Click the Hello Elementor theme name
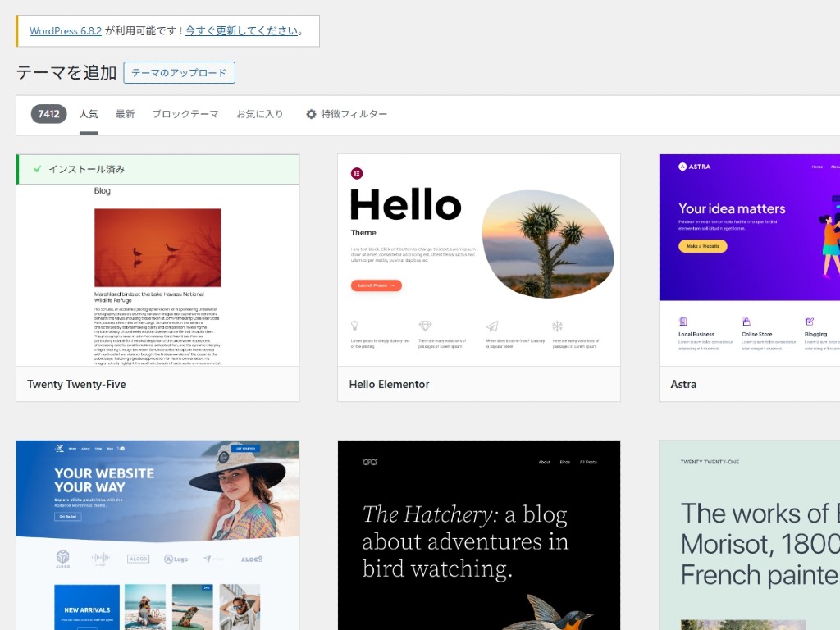Image resolution: width=840 pixels, height=630 pixels. (x=390, y=384)
